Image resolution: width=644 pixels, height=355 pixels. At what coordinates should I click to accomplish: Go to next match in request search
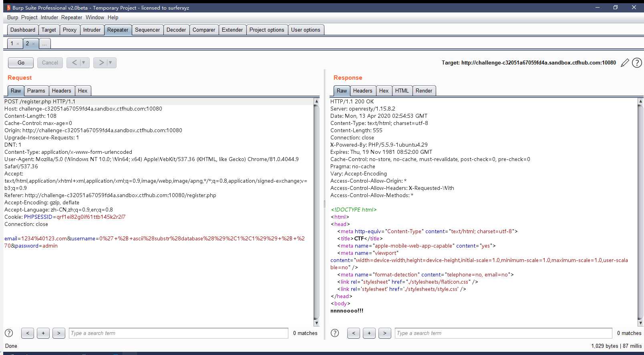coord(59,333)
